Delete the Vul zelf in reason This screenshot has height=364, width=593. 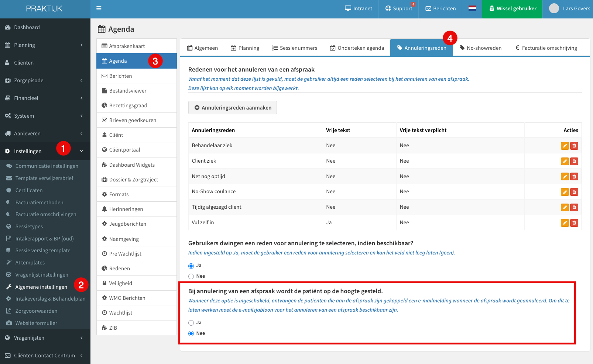574,223
